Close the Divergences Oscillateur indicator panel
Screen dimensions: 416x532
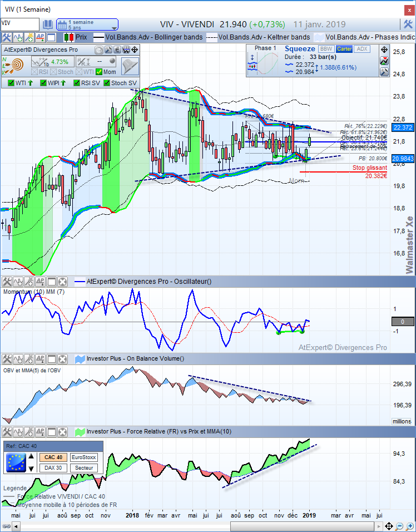62,282
